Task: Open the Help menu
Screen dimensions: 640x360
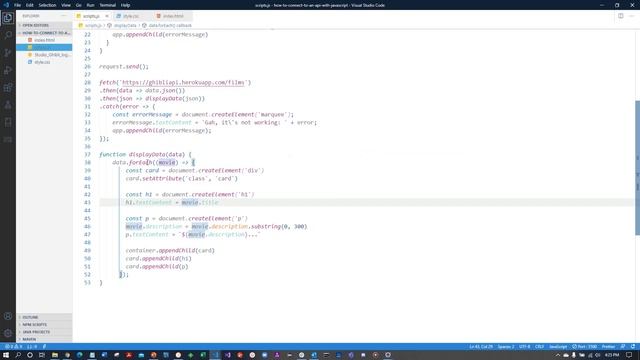Action: point(125,5)
